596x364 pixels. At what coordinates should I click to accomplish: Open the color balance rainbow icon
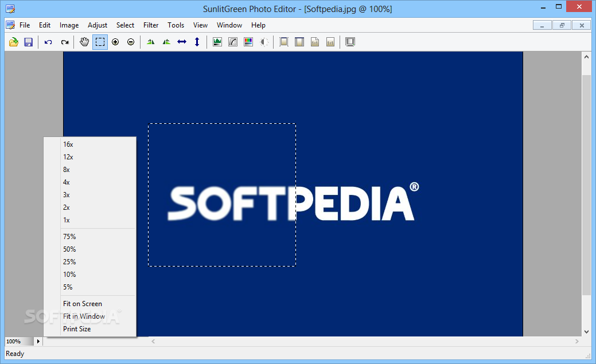(248, 42)
